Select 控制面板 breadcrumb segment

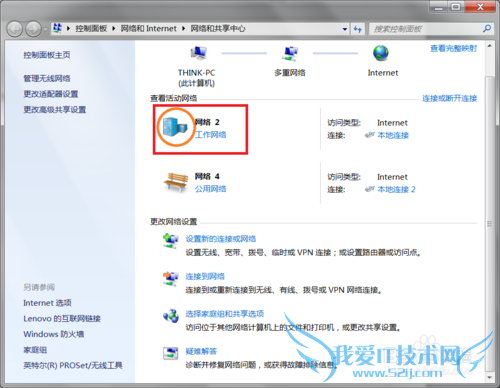click(x=91, y=29)
